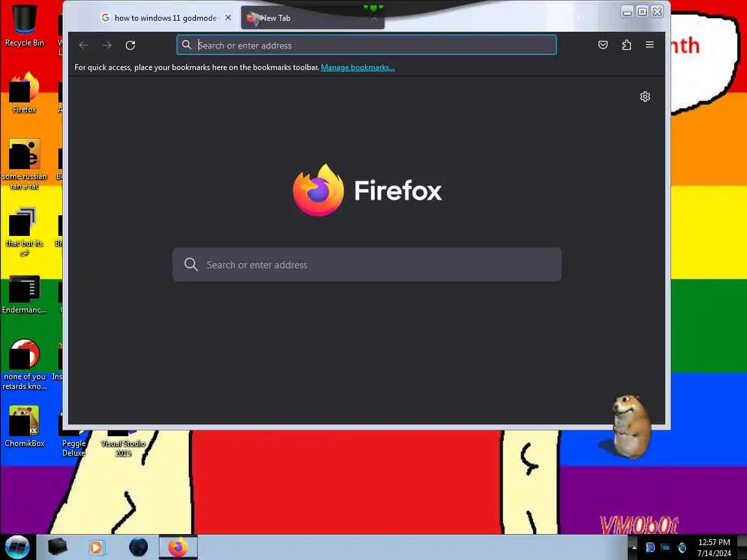Select the 'that but its' desktop icon
The height and width of the screenshot is (560, 747).
[x=24, y=232]
